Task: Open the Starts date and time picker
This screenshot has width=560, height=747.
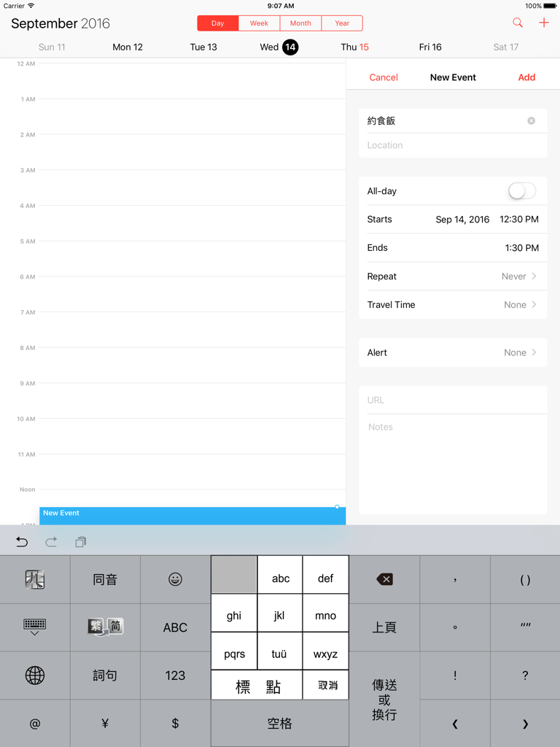Action: [x=453, y=220]
